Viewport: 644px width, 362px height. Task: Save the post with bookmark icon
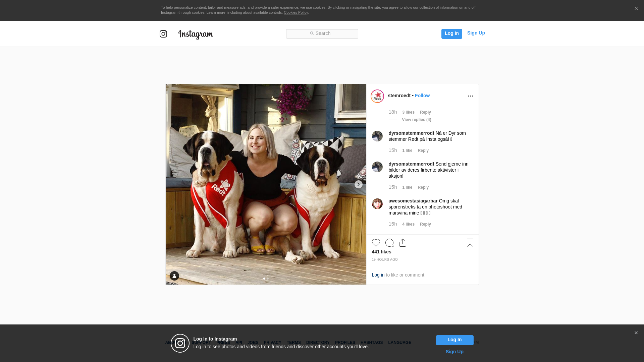click(470, 243)
